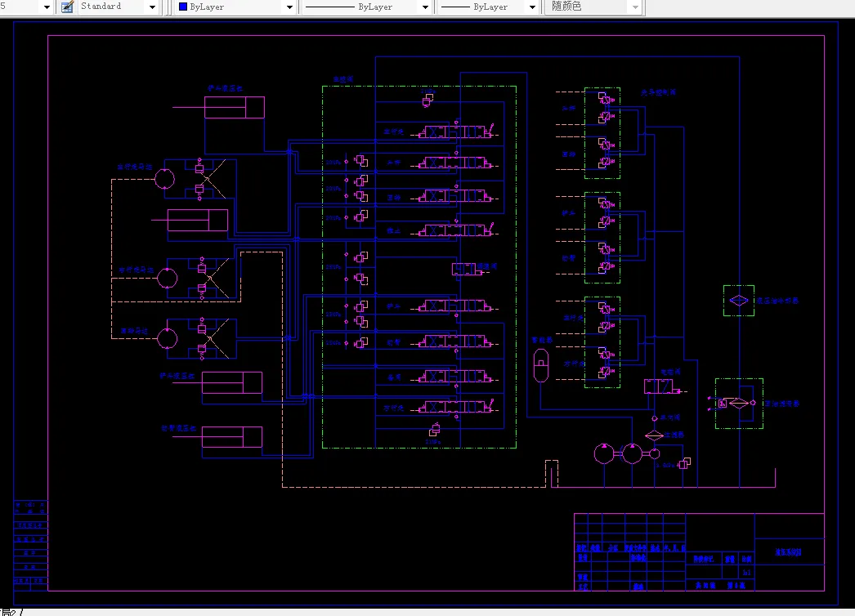Select the hydraulic oil cooler diamond symbol
This screenshot has width=855, height=616.
tap(739, 301)
